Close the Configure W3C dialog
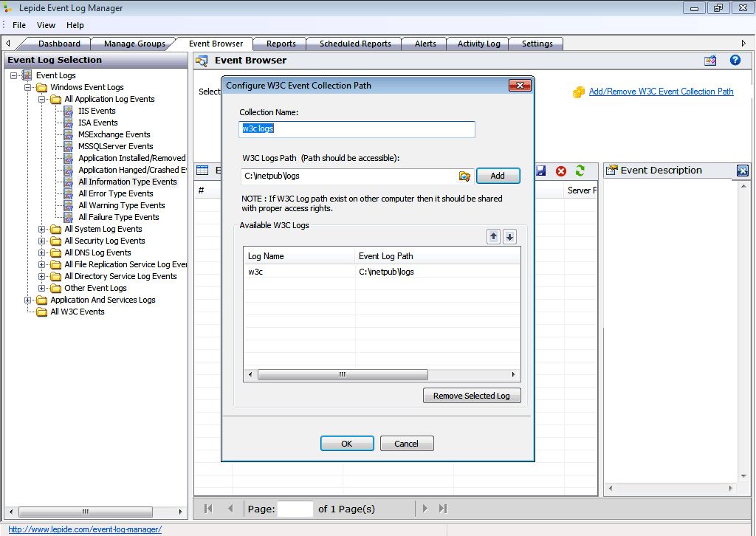The width and height of the screenshot is (756, 536). point(520,86)
